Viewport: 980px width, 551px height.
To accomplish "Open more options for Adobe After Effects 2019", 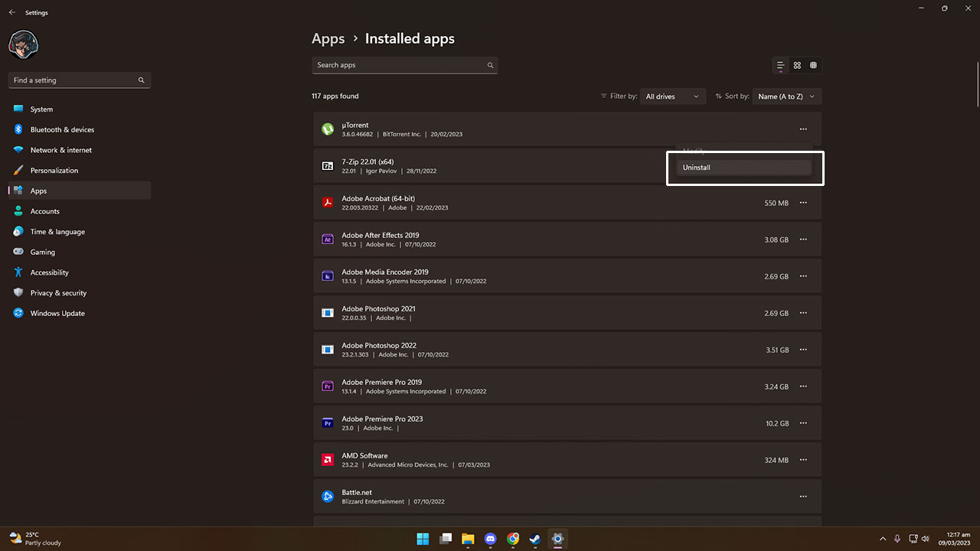I will [x=803, y=240].
